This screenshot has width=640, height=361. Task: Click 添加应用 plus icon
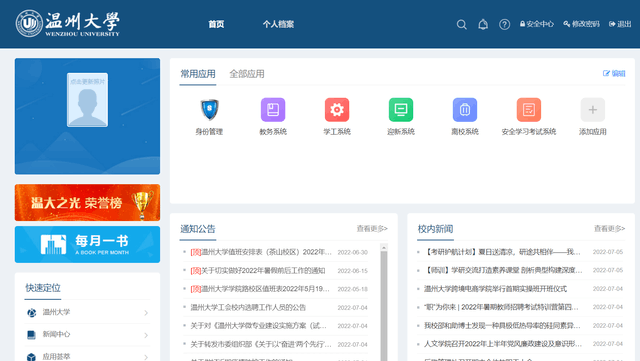[593, 110]
